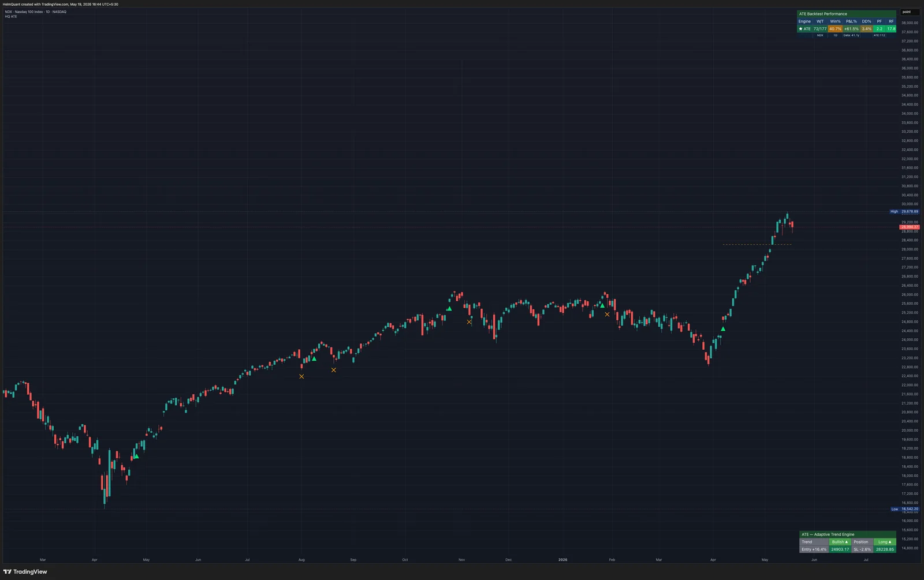This screenshot has width=924, height=580.
Task: Click the 'ATE — Adaptive Trend Engine' header
Action: [x=848, y=534]
